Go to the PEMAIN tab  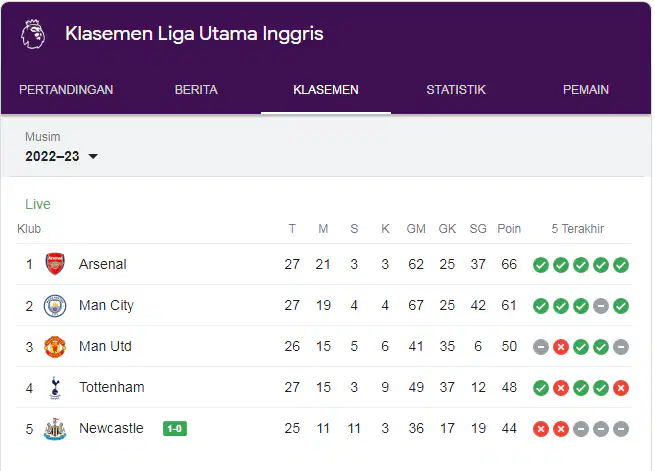(x=586, y=90)
